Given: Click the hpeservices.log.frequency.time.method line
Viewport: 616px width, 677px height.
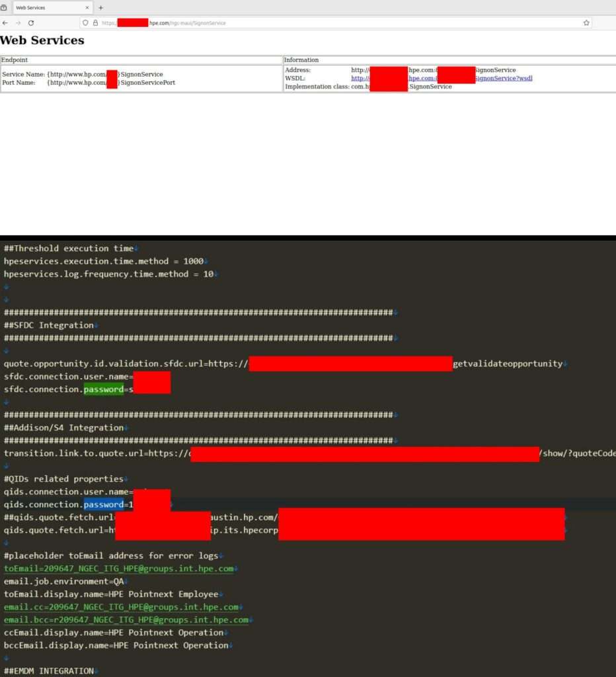Looking at the screenshot, I should click(109, 274).
